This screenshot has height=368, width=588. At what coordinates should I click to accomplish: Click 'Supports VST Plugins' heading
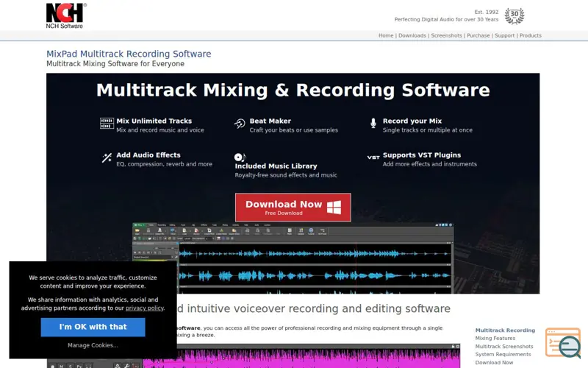[x=422, y=155]
